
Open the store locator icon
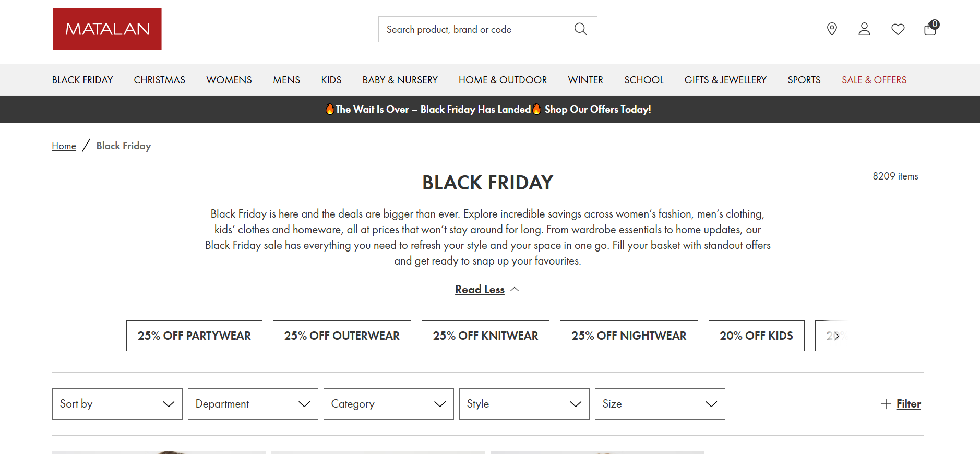[x=831, y=29]
